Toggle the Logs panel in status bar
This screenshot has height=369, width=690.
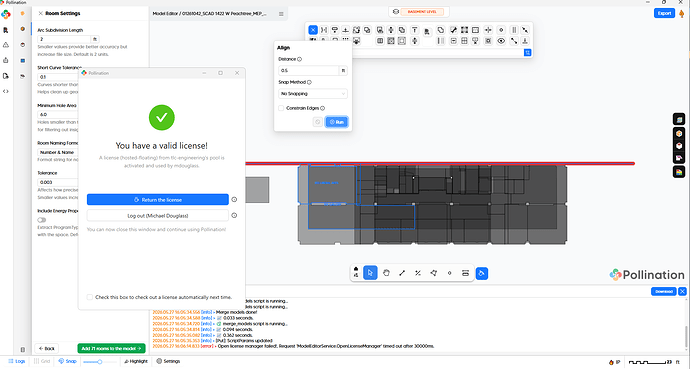(17, 361)
